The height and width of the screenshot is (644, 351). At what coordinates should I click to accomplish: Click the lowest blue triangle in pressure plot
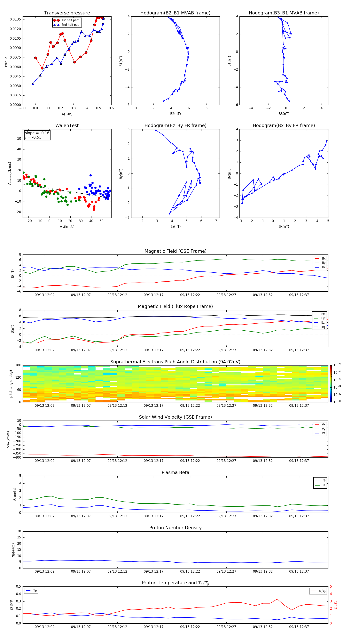click(x=33, y=84)
